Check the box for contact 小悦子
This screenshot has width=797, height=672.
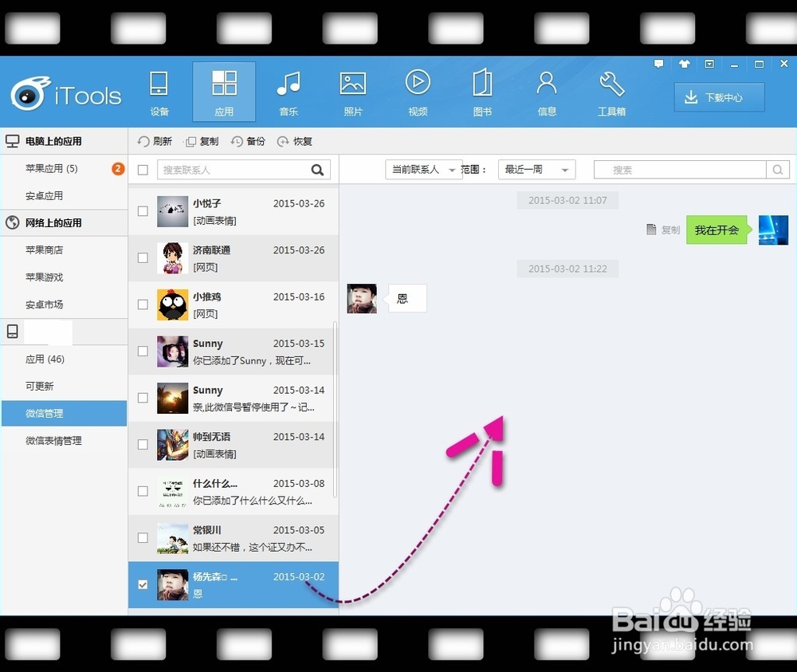point(143,211)
